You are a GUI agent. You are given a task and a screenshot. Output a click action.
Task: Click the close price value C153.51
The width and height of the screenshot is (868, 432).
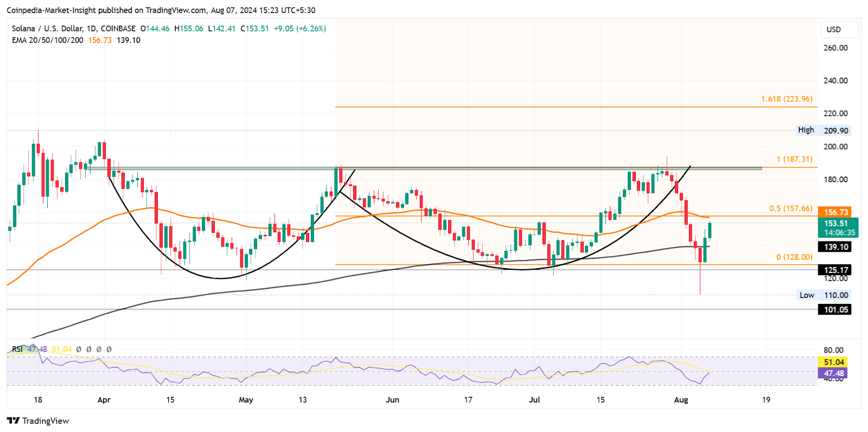(x=254, y=28)
